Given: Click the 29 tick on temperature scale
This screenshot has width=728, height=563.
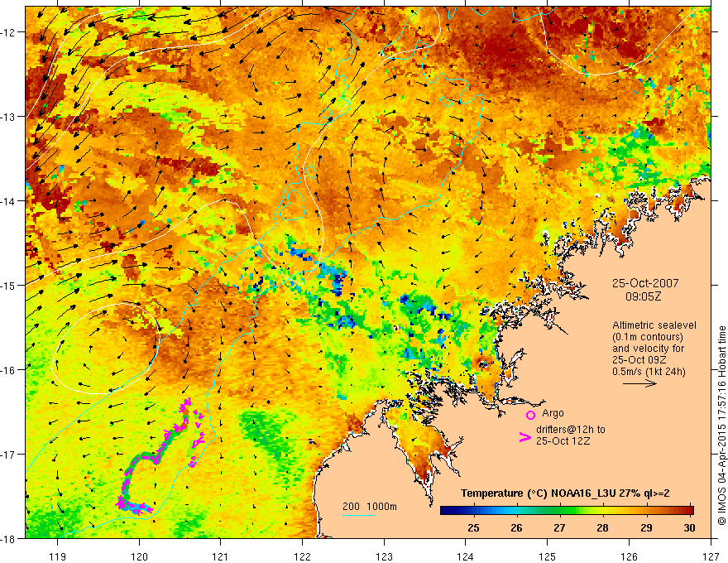Looking at the screenshot, I should tap(646, 527).
